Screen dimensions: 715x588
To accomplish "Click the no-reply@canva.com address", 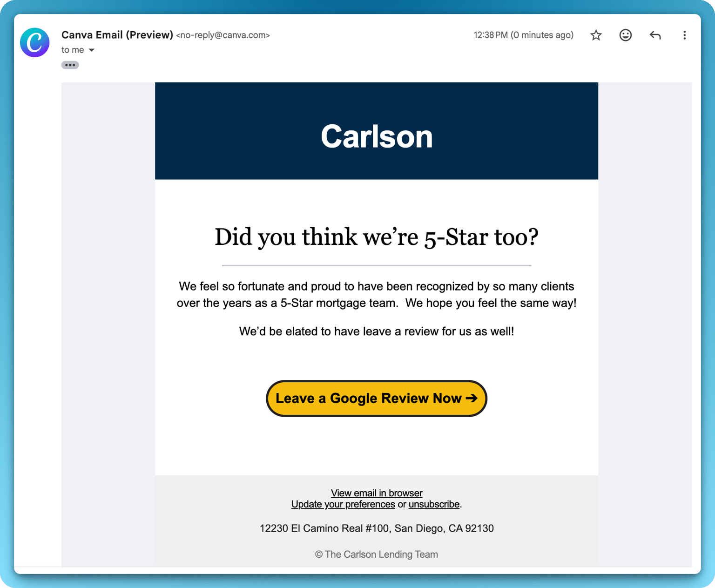I will click(223, 35).
